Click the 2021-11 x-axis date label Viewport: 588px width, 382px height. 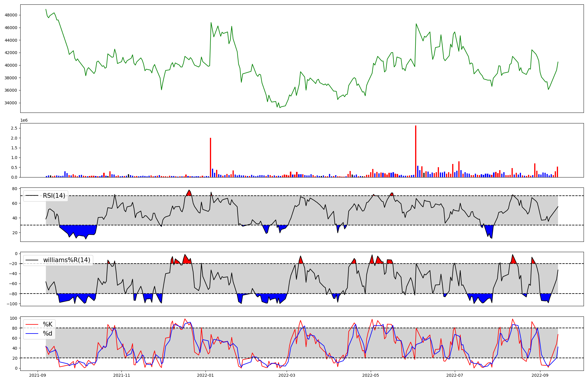tap(121, 375)
